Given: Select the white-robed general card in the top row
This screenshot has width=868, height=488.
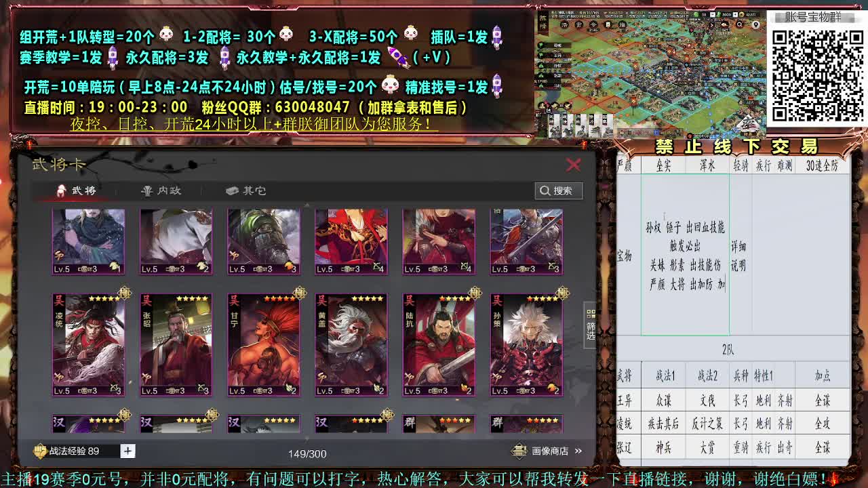Looking at the screenshot, I should [x=176, y=241].
